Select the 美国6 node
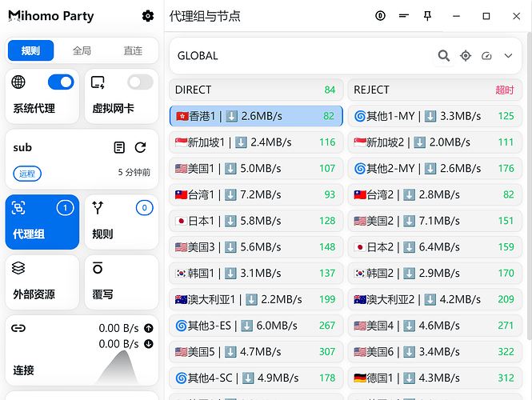The width and height of the screenshot is (532, 400). click(435, 352)
